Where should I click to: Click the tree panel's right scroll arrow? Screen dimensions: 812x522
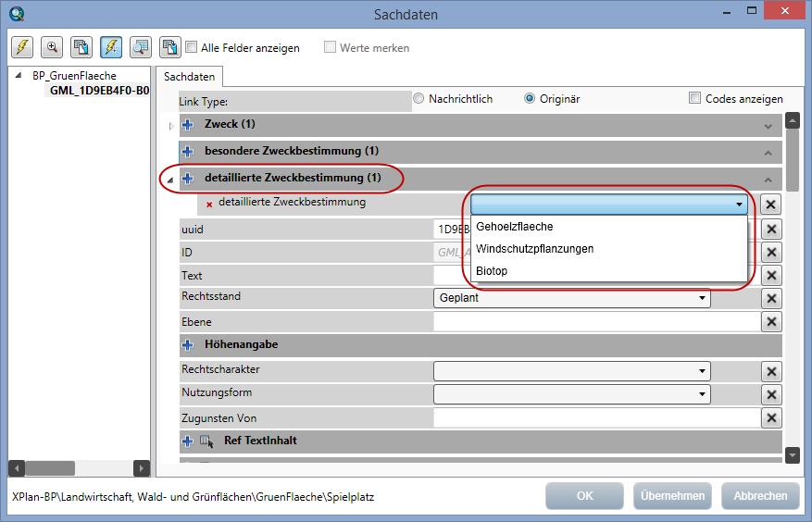(142, 468)
